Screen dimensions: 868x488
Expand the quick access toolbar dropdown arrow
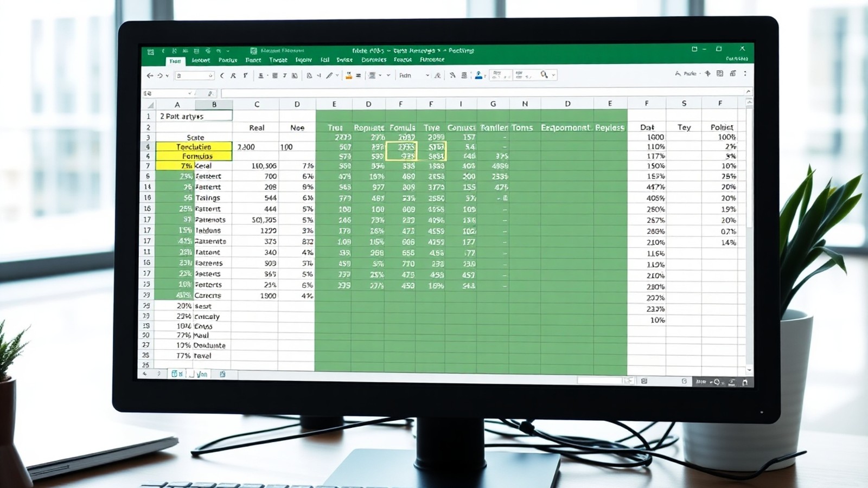point(228,51)
